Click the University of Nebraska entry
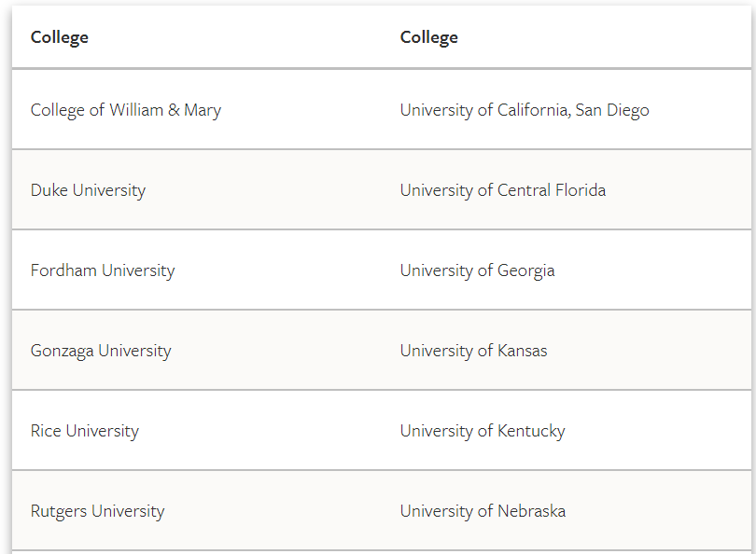Viewport: 756px width, 554px height. 483,511
